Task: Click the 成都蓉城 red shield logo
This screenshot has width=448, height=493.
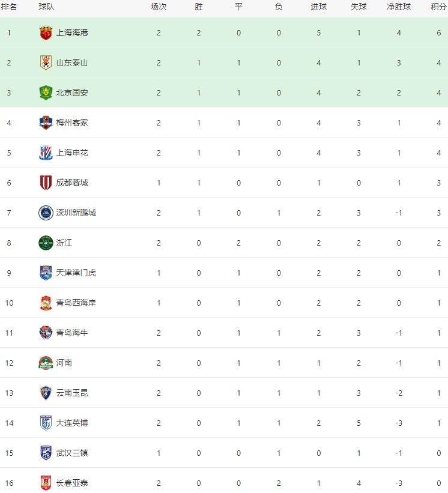Action: (x=46, y=183)
